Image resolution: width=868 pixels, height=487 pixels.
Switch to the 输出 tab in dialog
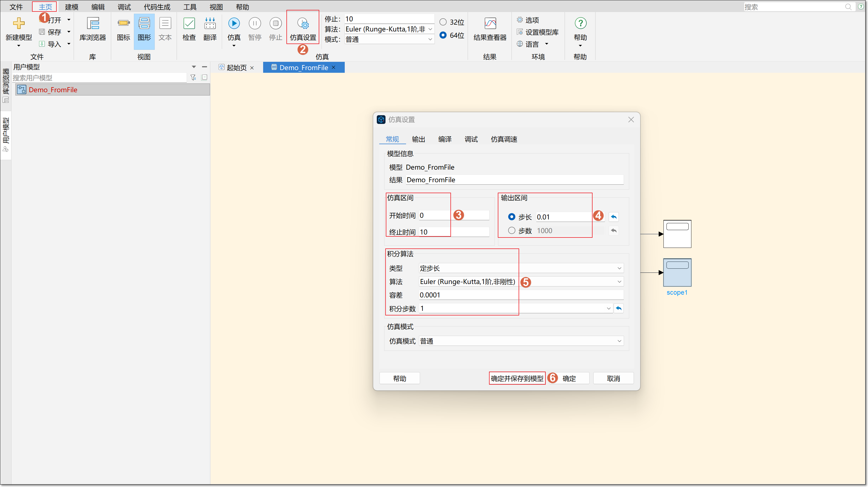418,139
